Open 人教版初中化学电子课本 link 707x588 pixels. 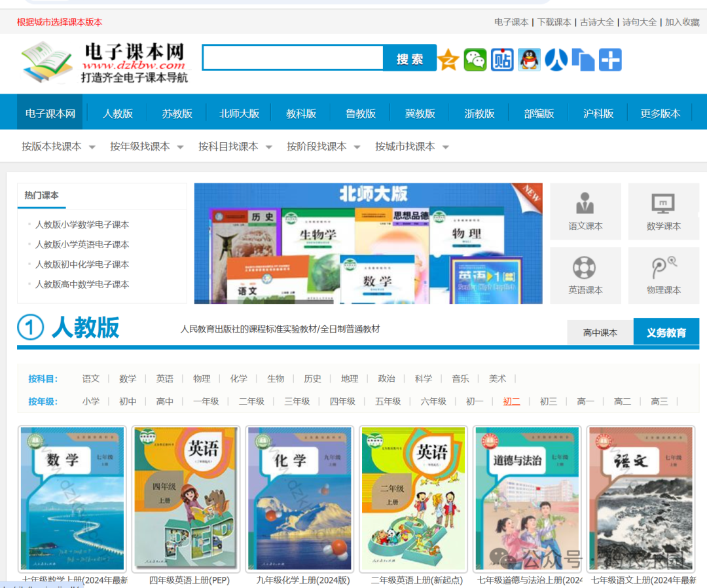[x=82, y=265]
